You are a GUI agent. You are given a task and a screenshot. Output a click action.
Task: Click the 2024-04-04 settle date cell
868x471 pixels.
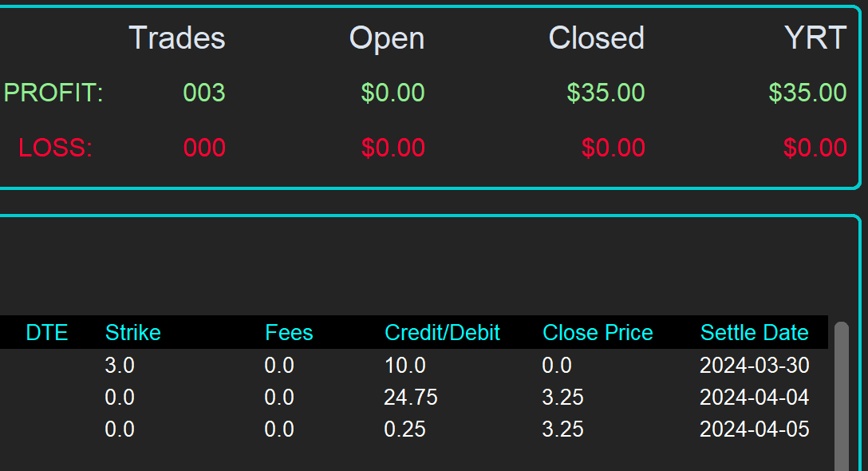[754, 398]
